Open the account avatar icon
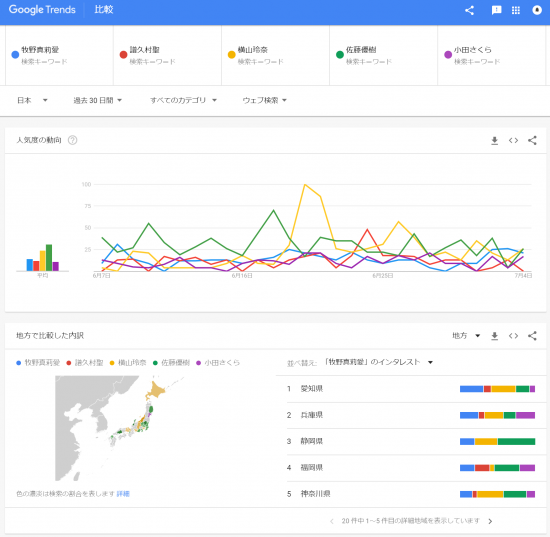 coord(537,10)
